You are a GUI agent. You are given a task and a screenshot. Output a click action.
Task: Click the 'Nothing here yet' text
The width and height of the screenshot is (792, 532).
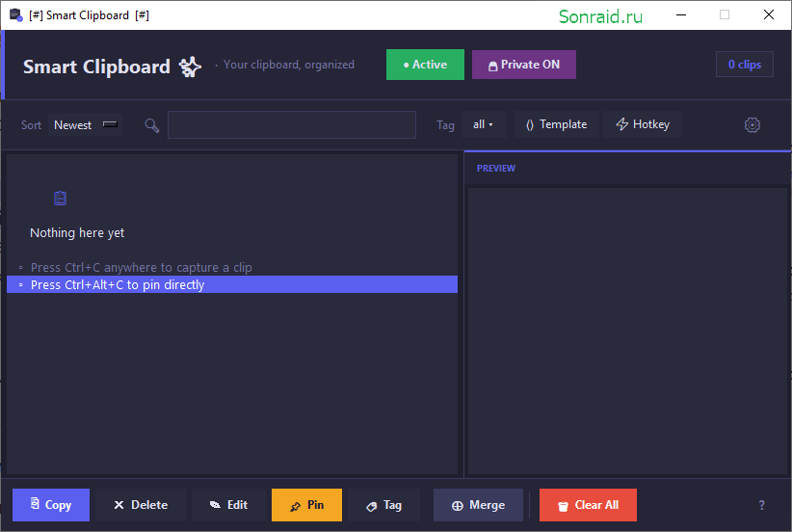(77, 233)
